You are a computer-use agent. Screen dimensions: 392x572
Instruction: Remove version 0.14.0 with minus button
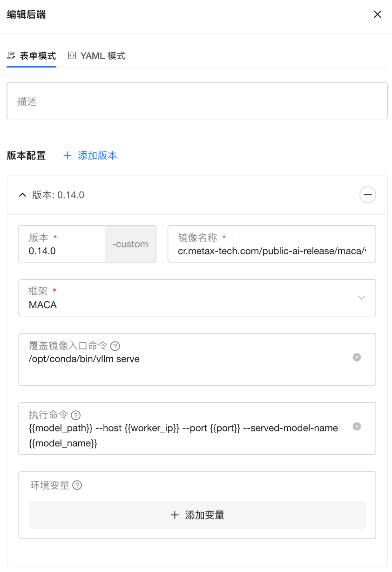367,195
